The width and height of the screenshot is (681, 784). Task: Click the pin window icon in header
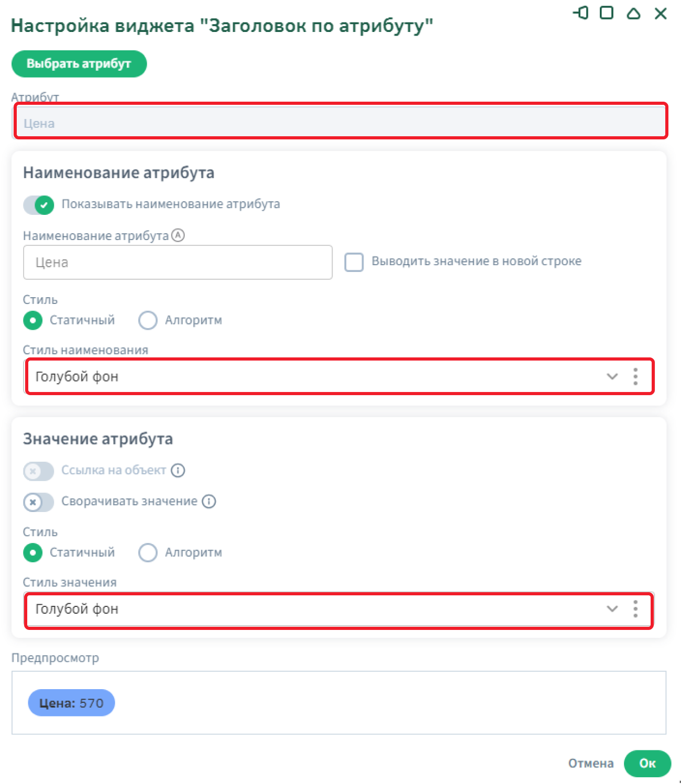pyautogui.click(x=581, y=13)
